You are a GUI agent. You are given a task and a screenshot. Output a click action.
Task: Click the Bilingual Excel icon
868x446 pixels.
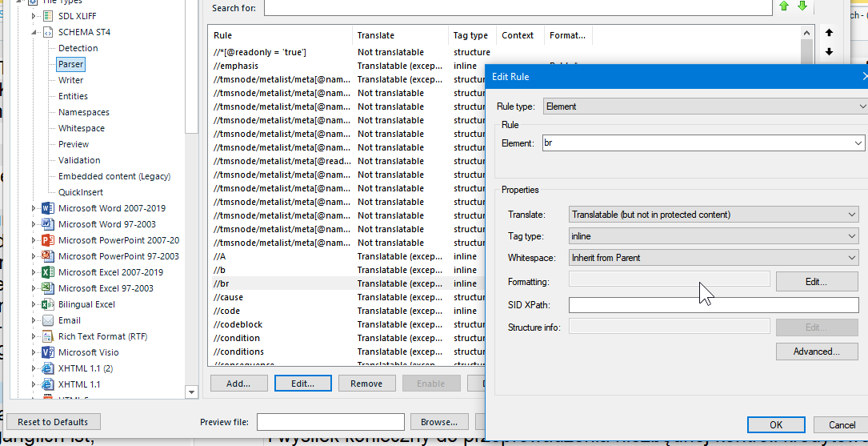tap(48, 304)
